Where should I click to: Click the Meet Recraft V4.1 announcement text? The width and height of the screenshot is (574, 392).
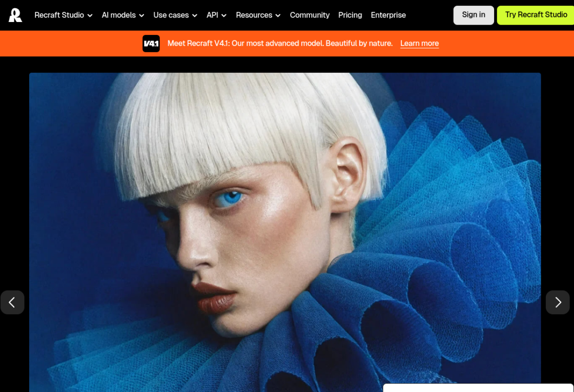[x=280, y=44]
